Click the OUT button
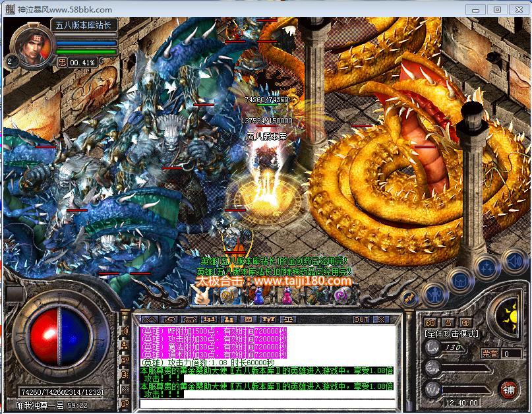This screenshot has width=532, height=414. (361, 319)
